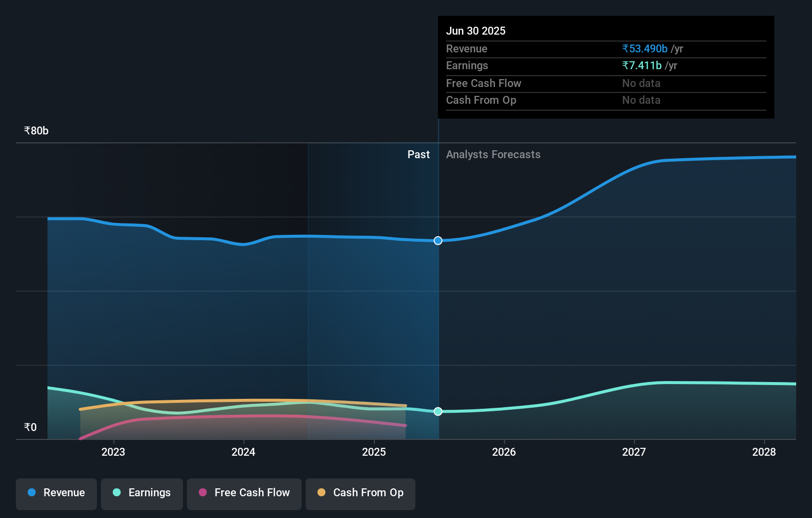Toggle the Free Cash Flow series visibility
The height and width of the screenshot is (518, 812).
[244, 494]
